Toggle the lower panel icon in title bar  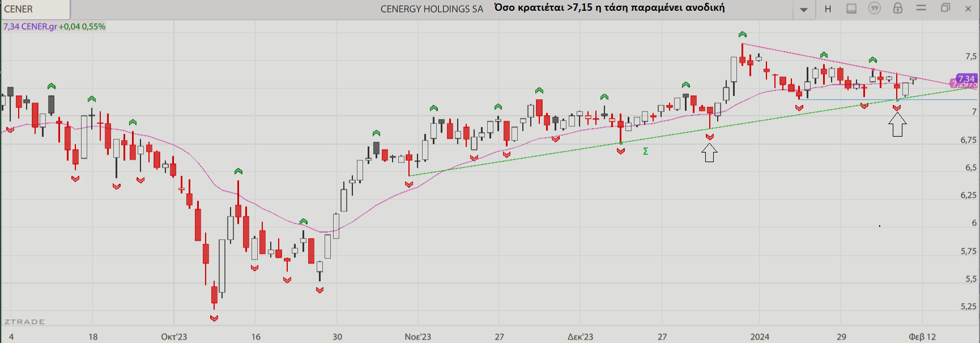click(x=851, y=9)
